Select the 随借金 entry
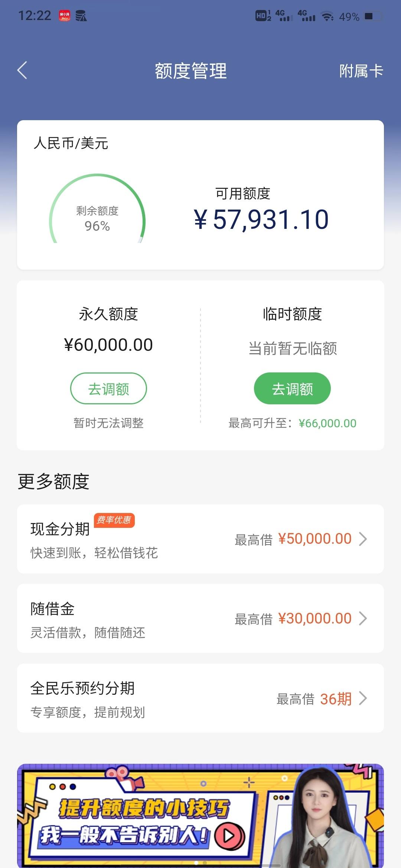Image resolution: width=401 pixels, height=868 pixels. pos(200,618)
